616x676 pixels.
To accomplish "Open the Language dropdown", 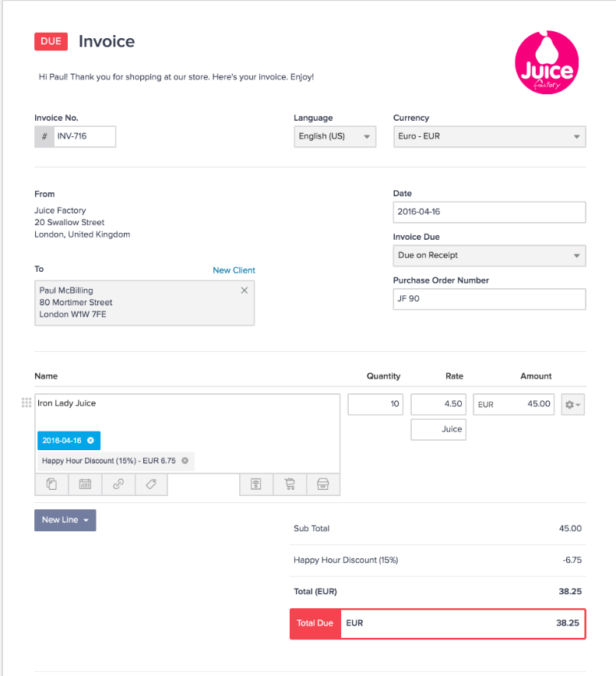I will pyautogui.click(x=335, y=136).
